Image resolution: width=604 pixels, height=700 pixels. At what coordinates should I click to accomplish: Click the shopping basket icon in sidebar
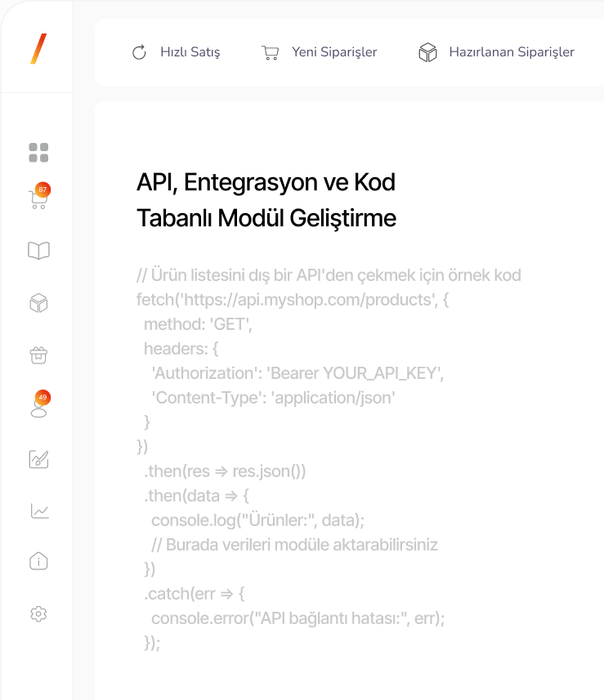[38, 355]
